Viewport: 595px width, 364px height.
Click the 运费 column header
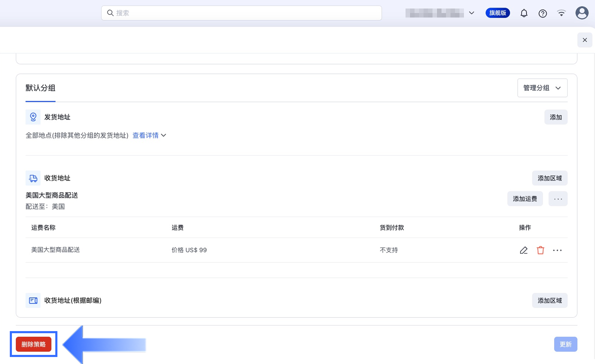[x=177, y=228]
